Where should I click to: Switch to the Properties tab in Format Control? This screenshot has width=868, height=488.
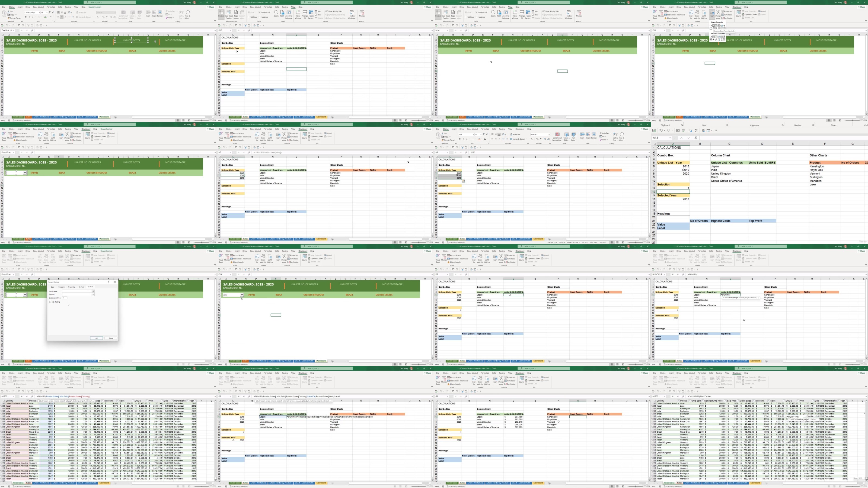[x=72, y=287]
